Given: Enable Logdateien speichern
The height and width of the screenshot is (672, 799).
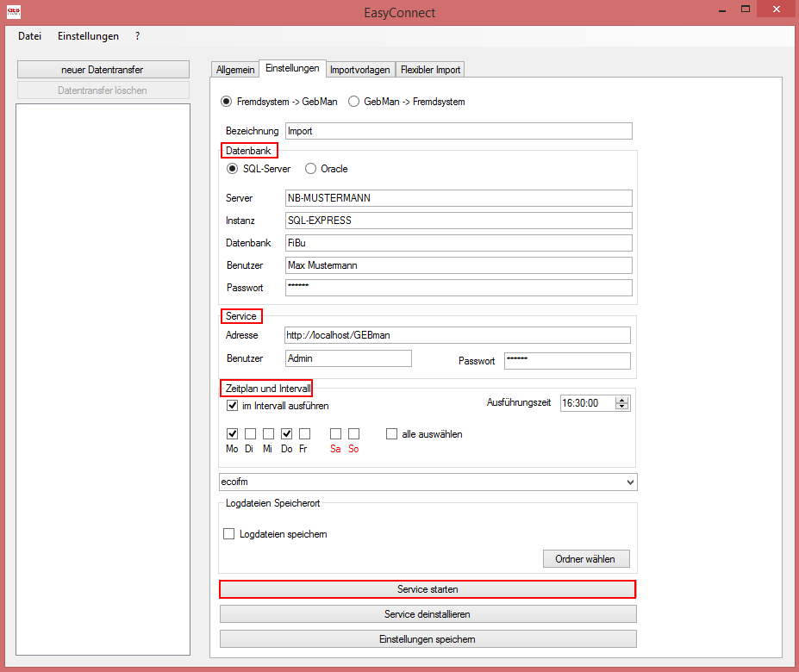Looking at the screenshot, I should point(228,533).
